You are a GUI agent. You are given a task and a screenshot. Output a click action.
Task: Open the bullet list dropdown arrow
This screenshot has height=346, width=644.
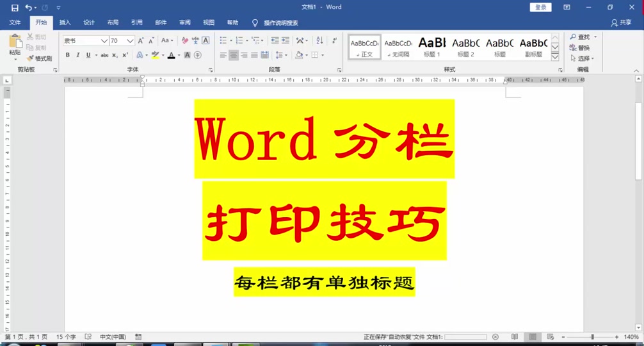click(231, 40)
